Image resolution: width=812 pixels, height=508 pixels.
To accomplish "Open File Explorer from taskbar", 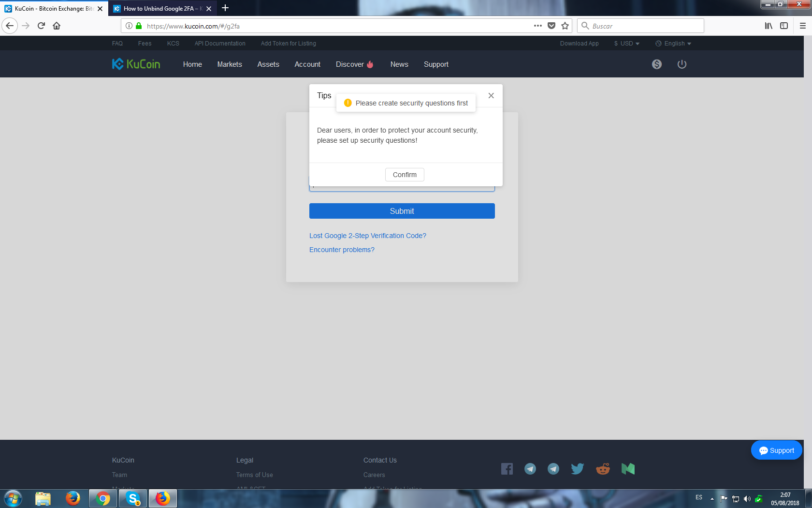I will click(43, 498).
